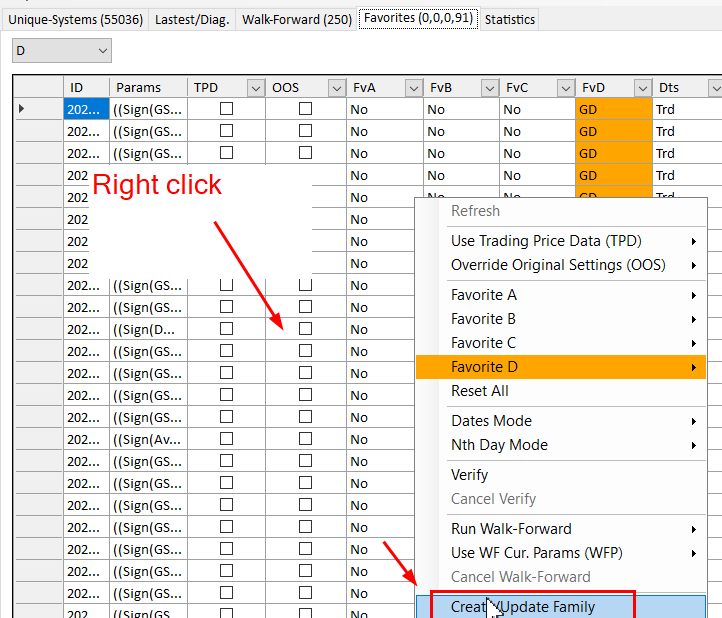Open Run Walk-Forward submenu
Viewport: 722px width, 618px height.
[511, 529]
